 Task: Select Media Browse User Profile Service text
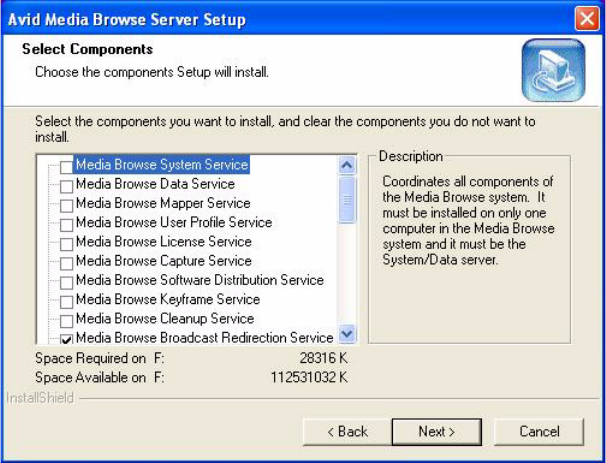[x=174, y=223]
